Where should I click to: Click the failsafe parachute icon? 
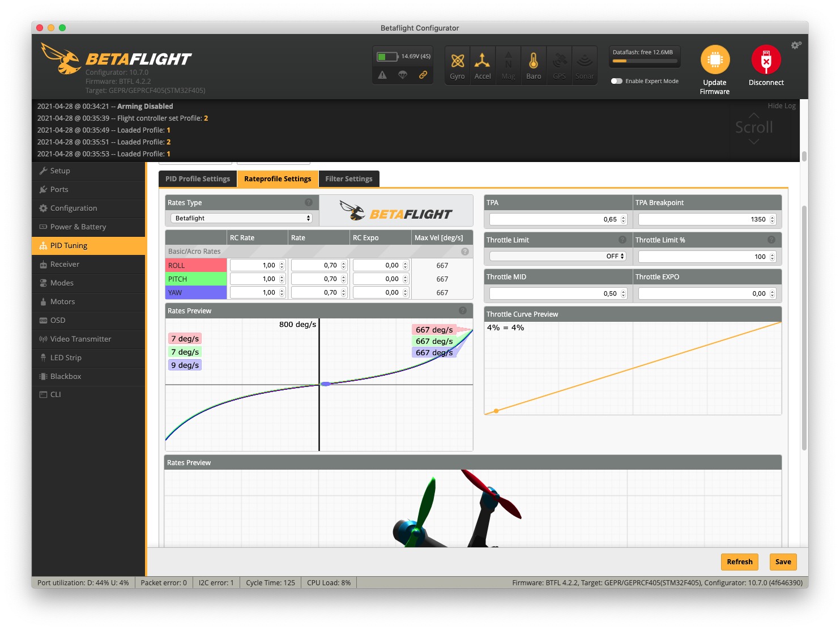click(x=403, y=75)
